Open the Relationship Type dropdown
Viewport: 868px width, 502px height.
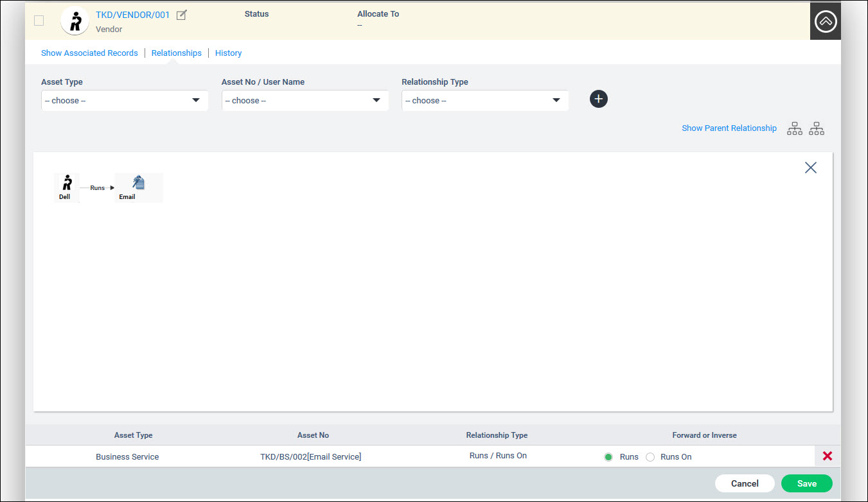click(x=484, y=100)
